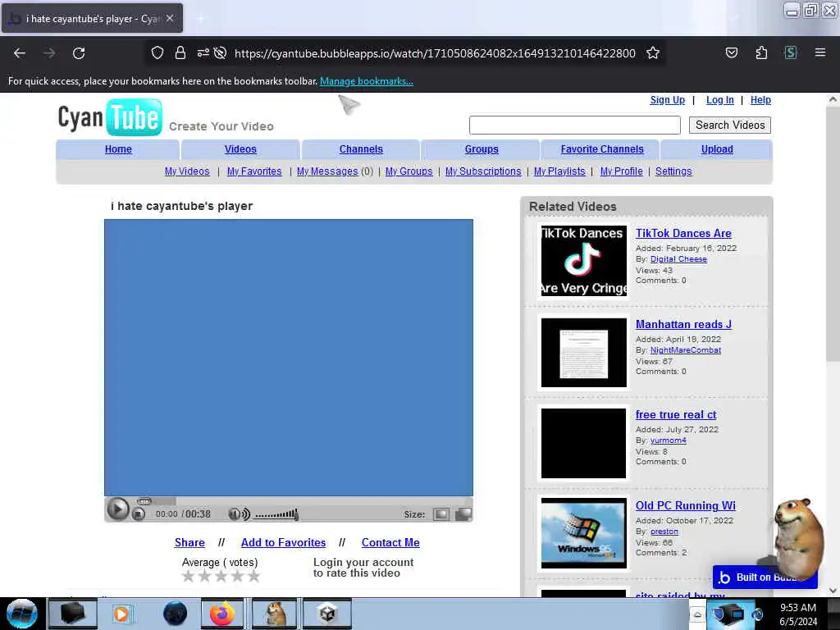Image resolution: width=840 pixels, height=630 pixels.
Task: Open Firefox icon in the taskbar
Action: [x=222, y=614]
